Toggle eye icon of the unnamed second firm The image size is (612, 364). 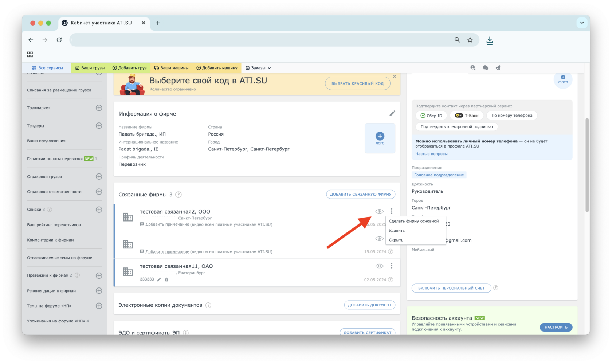pyautogui.click(x=379, y=239)
